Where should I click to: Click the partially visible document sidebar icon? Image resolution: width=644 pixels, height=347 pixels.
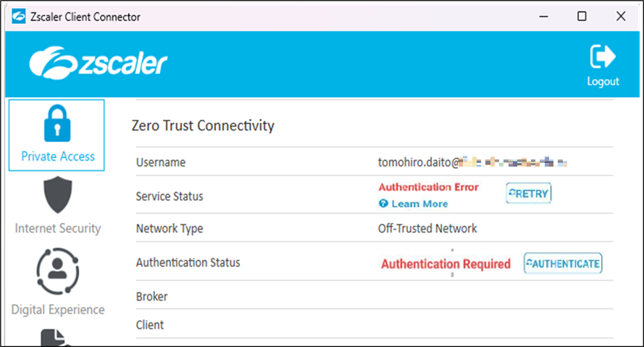click(x=58, y=338)
